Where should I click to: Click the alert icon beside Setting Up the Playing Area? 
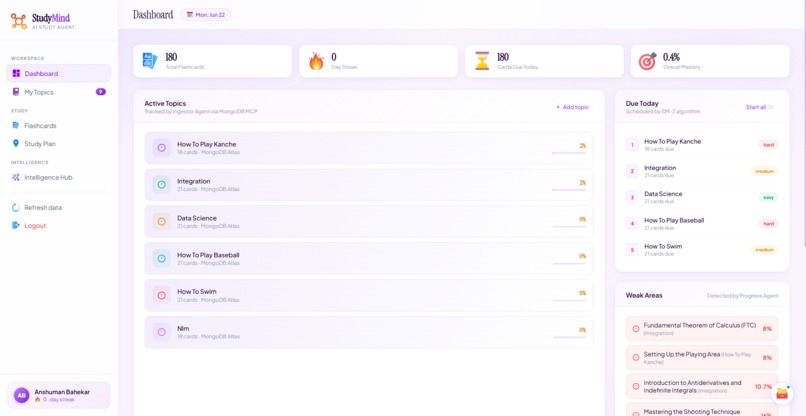[636, 357]
